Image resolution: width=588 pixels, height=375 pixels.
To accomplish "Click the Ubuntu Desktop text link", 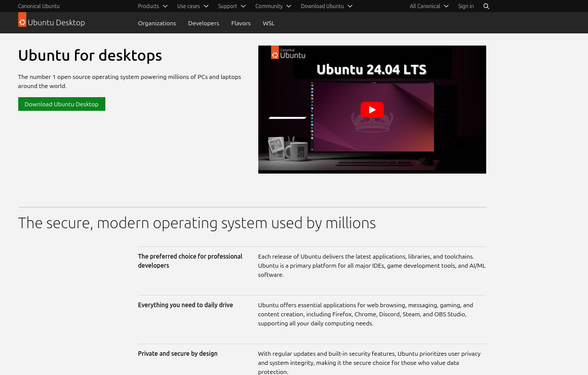I will pos(56,22).
